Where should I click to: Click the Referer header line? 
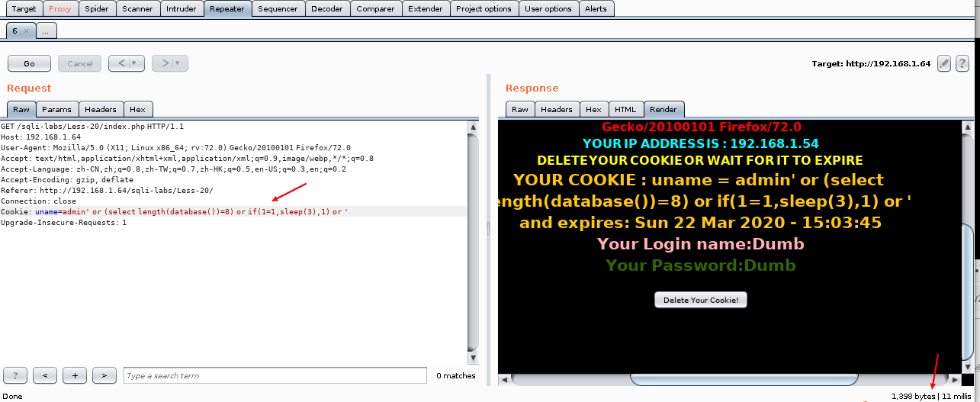point(107,190)
